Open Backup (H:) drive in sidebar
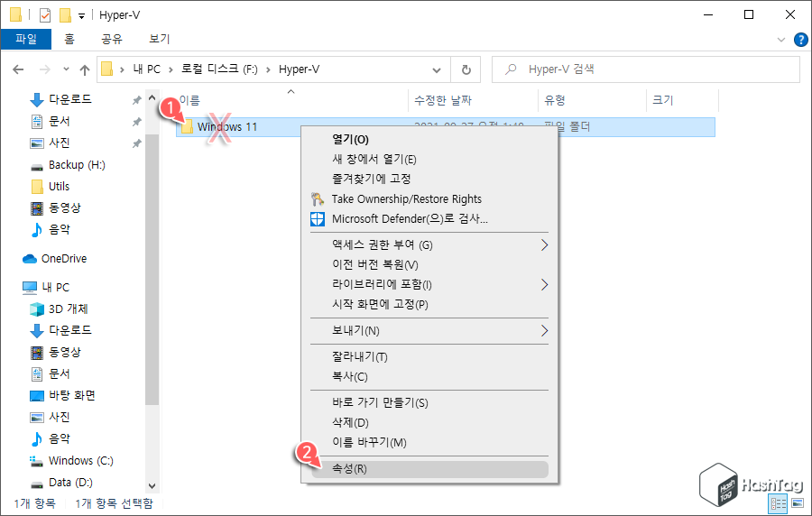This screenshot has height=516, width=812. pyautogui.click(x=77, y=164)
